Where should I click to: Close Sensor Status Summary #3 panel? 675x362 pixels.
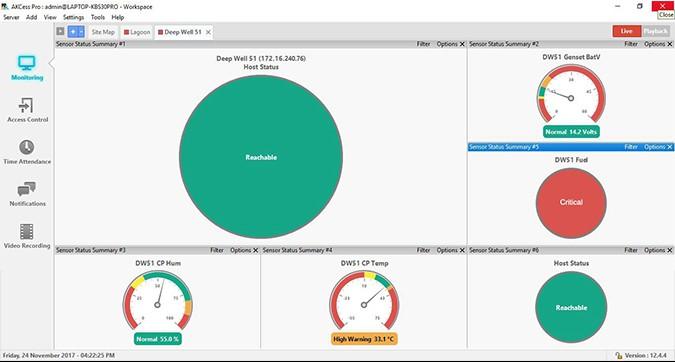pos(256,250)
